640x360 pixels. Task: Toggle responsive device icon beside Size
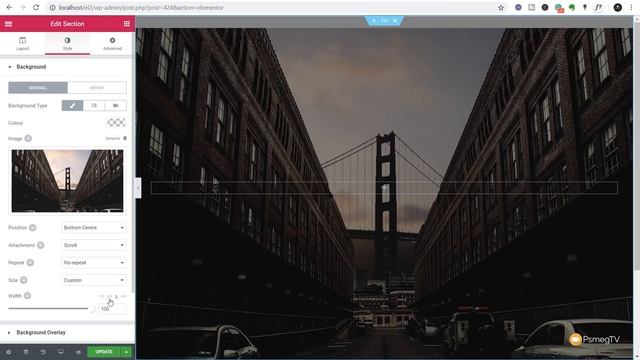[24, 280]
